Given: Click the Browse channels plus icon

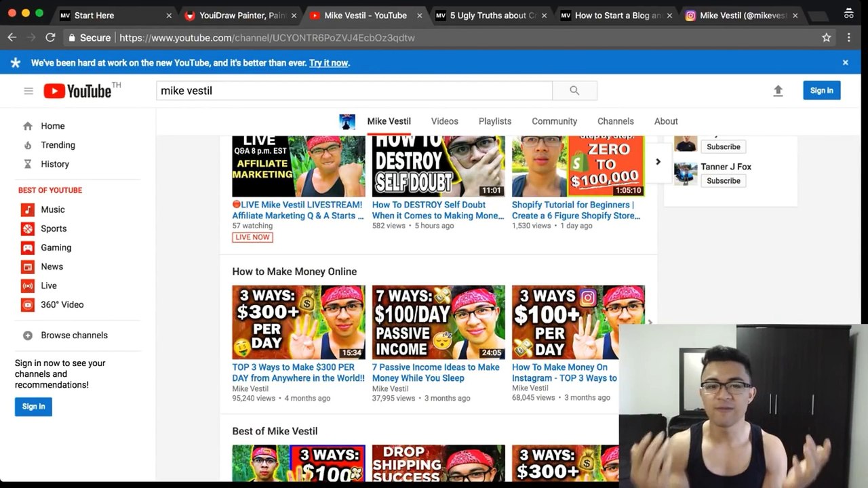Looking at the screenshot, I should [x=28, y=335].
